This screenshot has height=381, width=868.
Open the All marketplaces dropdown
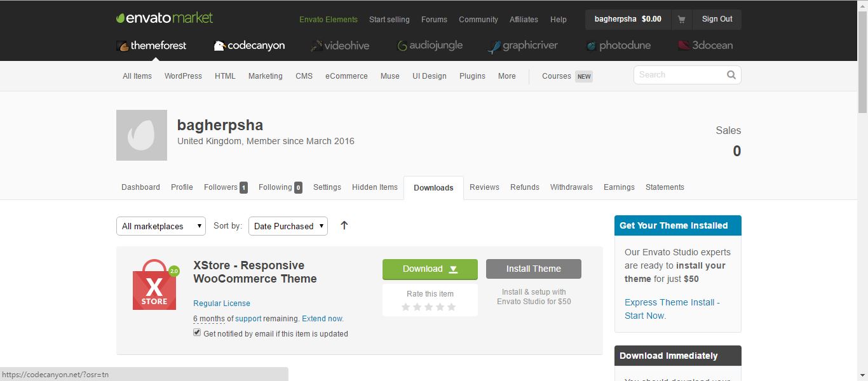[161, 226]
